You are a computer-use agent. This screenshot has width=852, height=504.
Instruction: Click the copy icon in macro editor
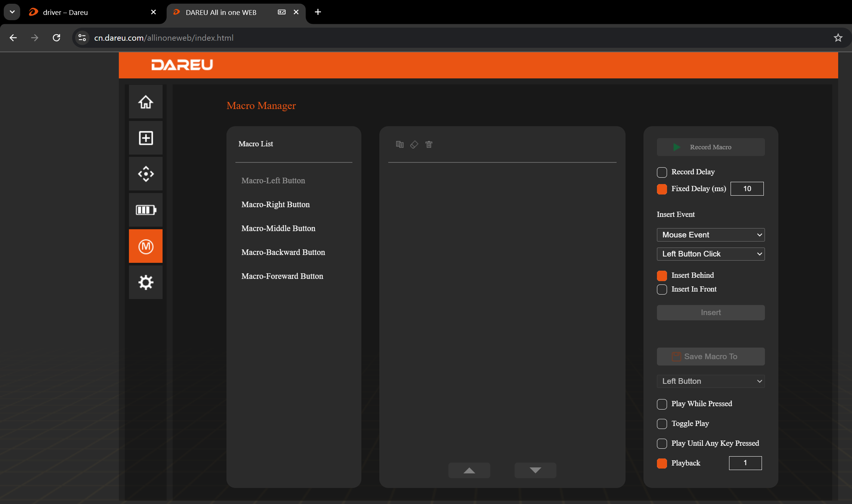click(399, 144)
